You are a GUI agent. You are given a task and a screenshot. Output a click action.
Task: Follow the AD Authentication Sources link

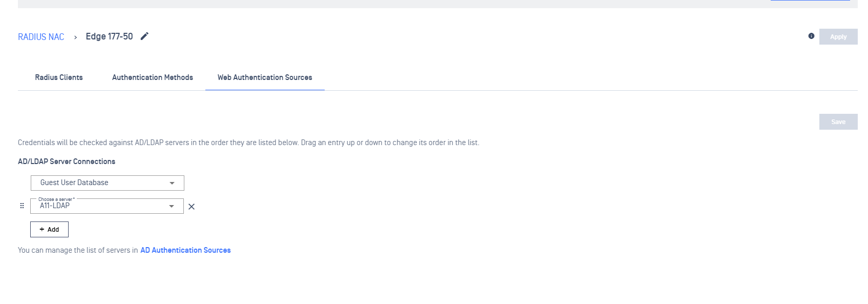tap(185, 250)
